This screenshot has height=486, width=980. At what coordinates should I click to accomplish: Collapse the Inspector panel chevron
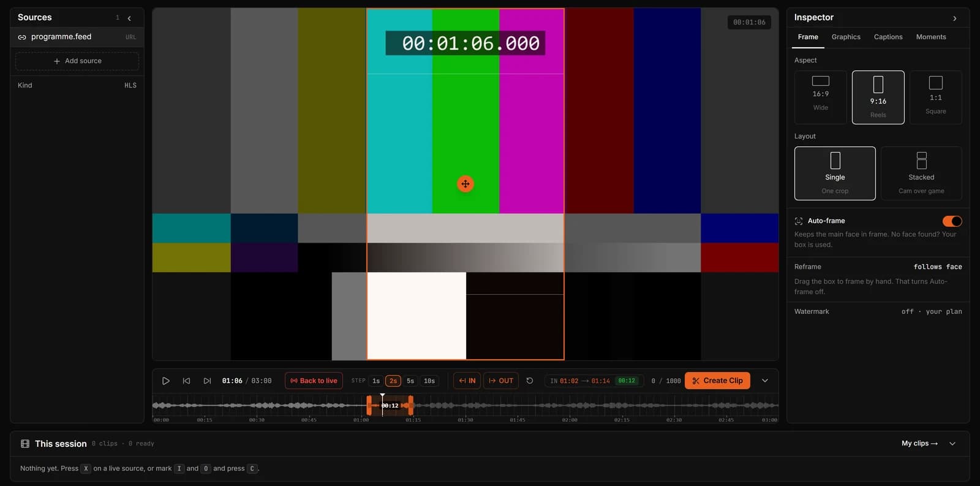click(x=954, y=18)
